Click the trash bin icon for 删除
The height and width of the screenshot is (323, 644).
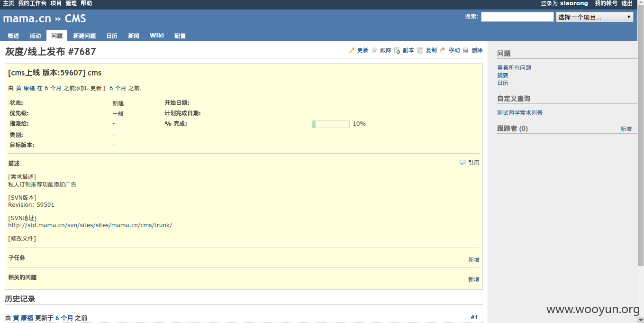466,50
